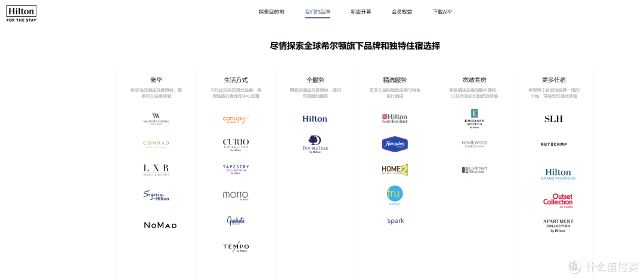644x280 pixels.
Task: Choose the Homewood Suites logo
Action: 475,144
